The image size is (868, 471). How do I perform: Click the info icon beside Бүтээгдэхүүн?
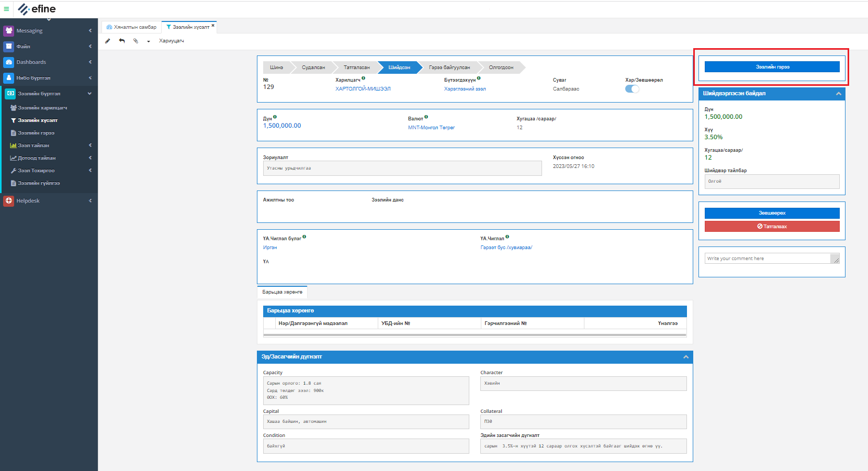tap(479, 78)
